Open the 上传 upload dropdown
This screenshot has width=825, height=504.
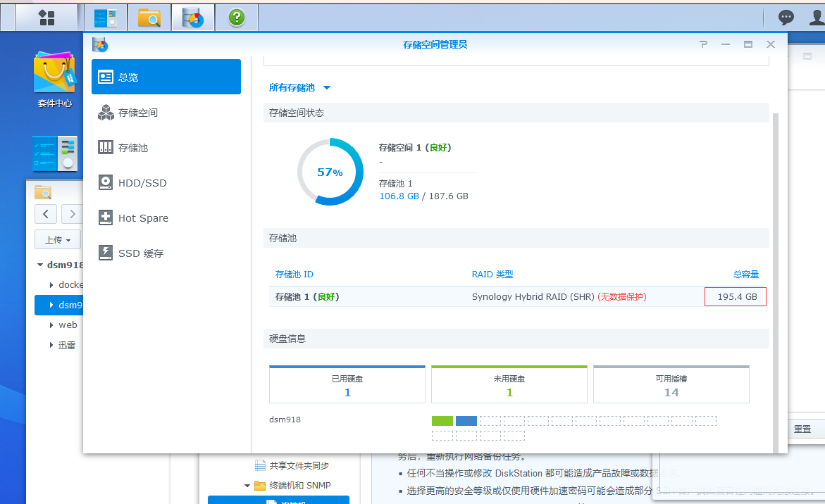pos(57,239)
